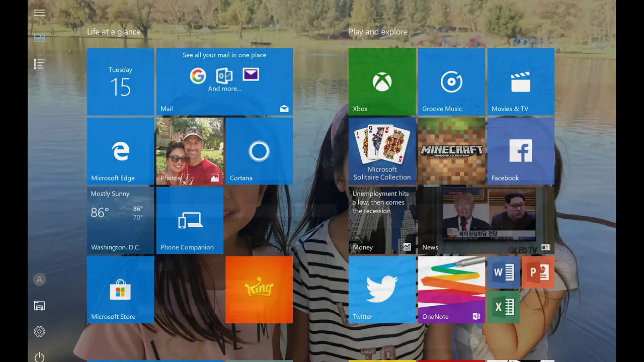This screenshot has width=644, height=362.
Task: Launch the Twitter tile
Action: pyautogui.click(x=382, y=290)
